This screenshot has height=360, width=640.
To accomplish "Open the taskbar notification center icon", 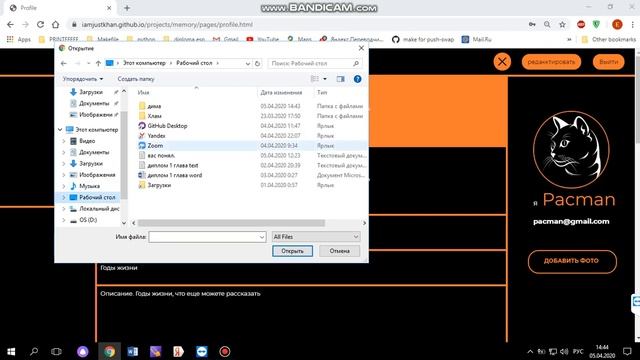I will [627, 351].
